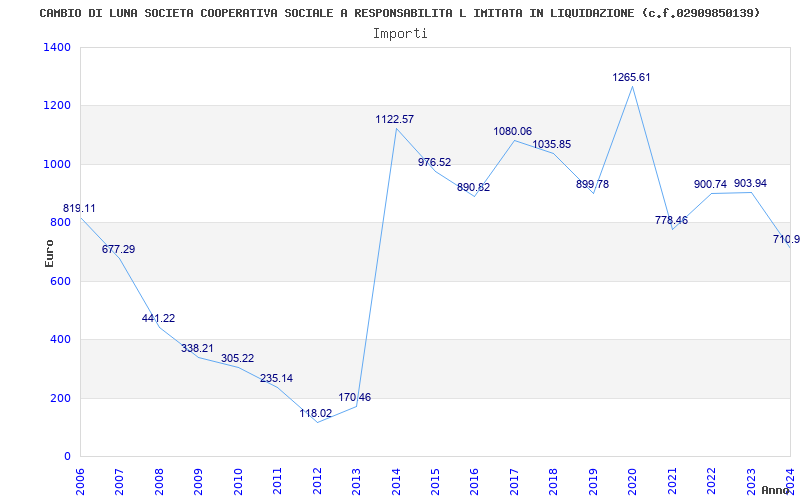The image size is (800, 500).
Task: Click the x-axis year 2014
Action: (x=395, y=482)
